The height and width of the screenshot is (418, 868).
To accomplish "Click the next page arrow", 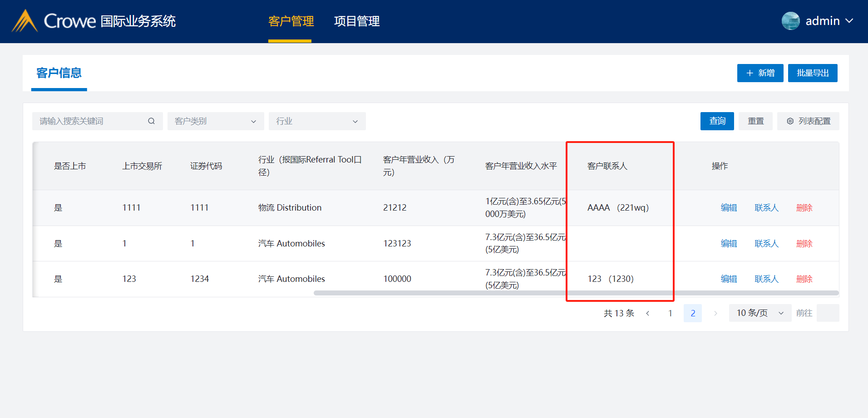I will click(x=715, y=313).
